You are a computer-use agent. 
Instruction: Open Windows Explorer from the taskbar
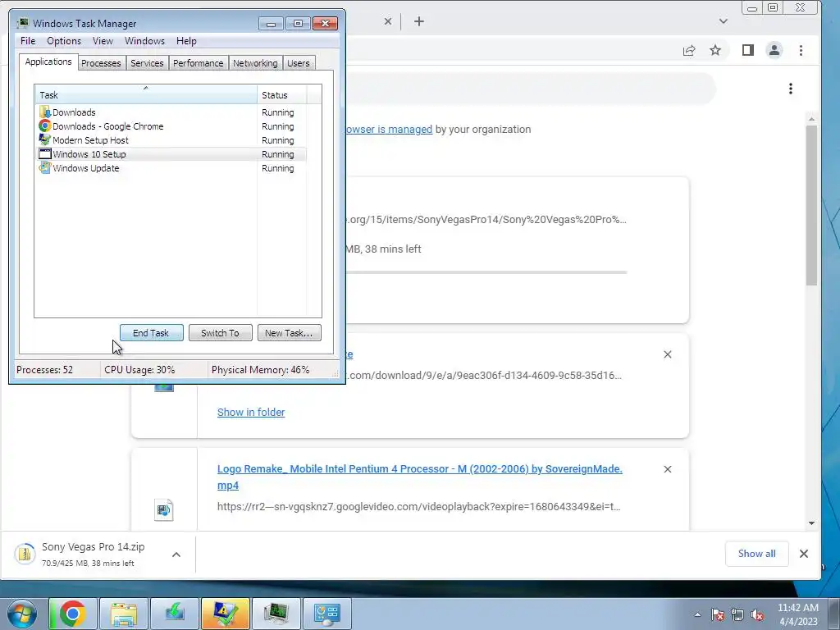tap(124, 614)
